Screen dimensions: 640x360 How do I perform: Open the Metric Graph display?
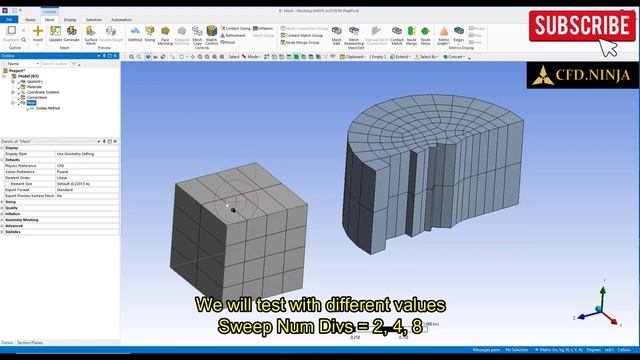coord(443,31)
